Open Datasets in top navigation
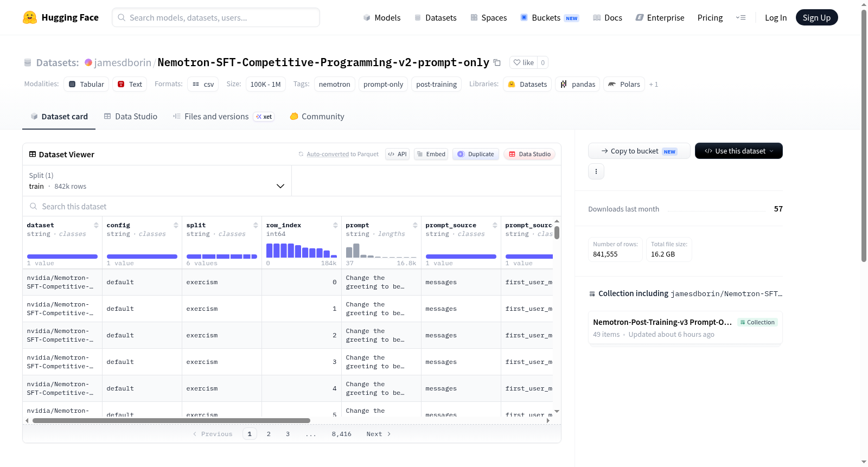Screen dimensions: 868x467 [x=435, y=17]
